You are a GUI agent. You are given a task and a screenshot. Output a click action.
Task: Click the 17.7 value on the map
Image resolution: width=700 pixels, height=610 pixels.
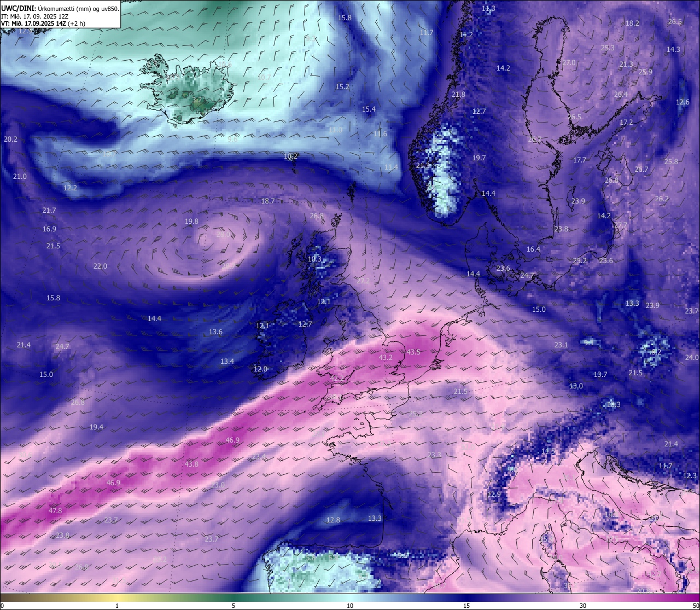(580, 160)
